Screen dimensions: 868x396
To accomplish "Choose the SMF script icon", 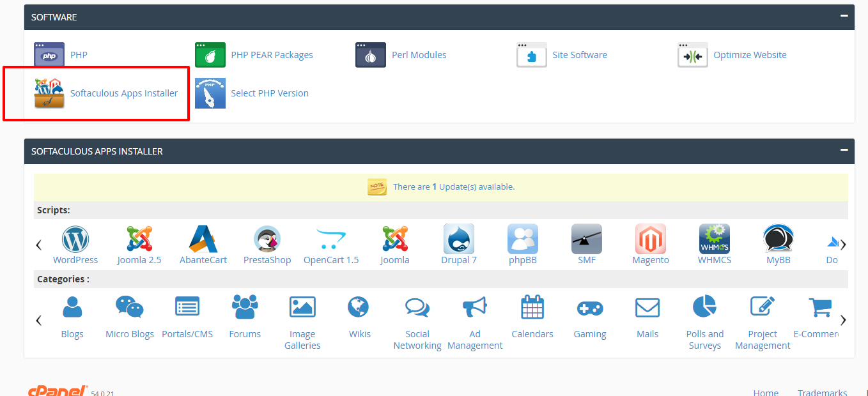I will point(587,240).
